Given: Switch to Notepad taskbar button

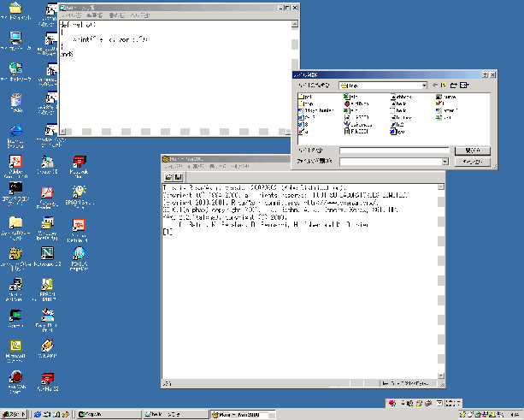Looking at the screenshot, I should [175, 415].
